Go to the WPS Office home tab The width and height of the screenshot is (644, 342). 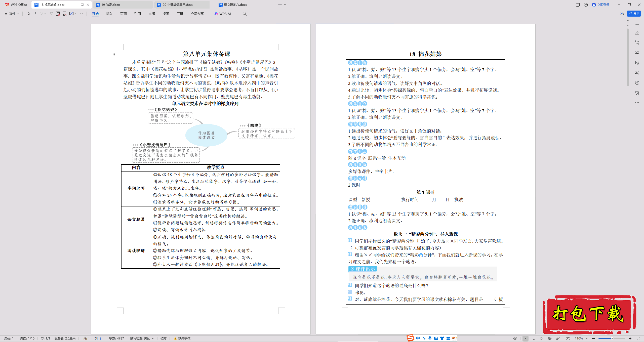pos(16,5)
